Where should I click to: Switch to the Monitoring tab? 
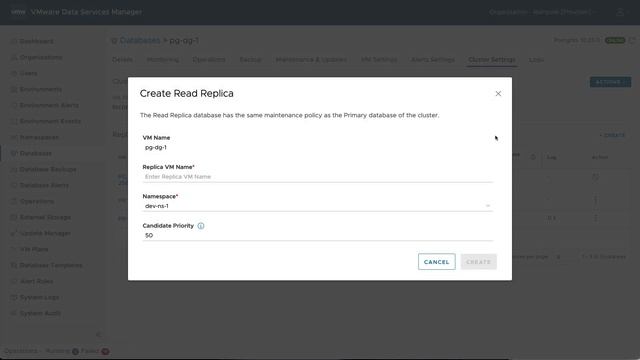162,60
